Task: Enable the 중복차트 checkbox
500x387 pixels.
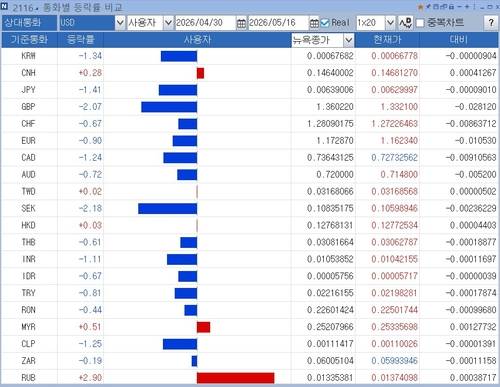Action: coord(420,23)
